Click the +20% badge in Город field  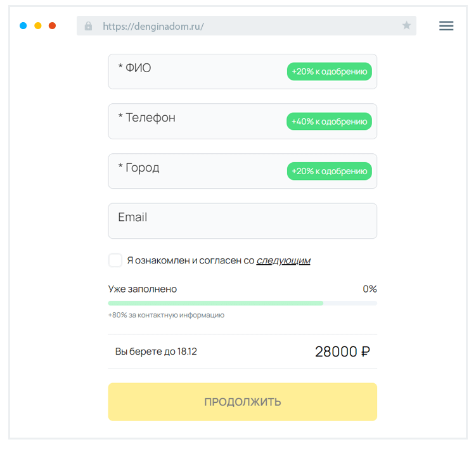(330, 171)
